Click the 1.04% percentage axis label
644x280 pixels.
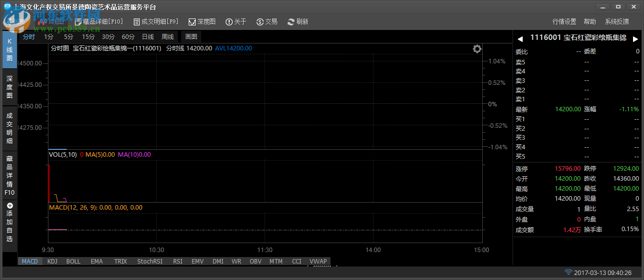497,61
